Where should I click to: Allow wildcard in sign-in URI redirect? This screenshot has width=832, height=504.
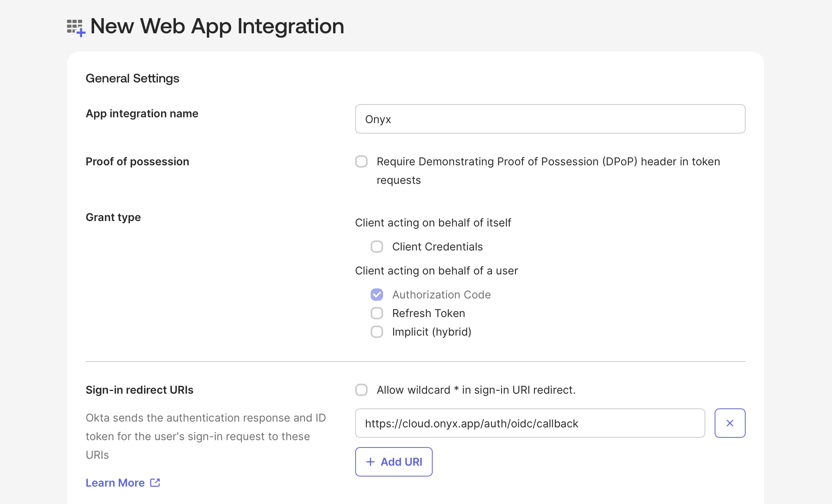click(361, 390)
